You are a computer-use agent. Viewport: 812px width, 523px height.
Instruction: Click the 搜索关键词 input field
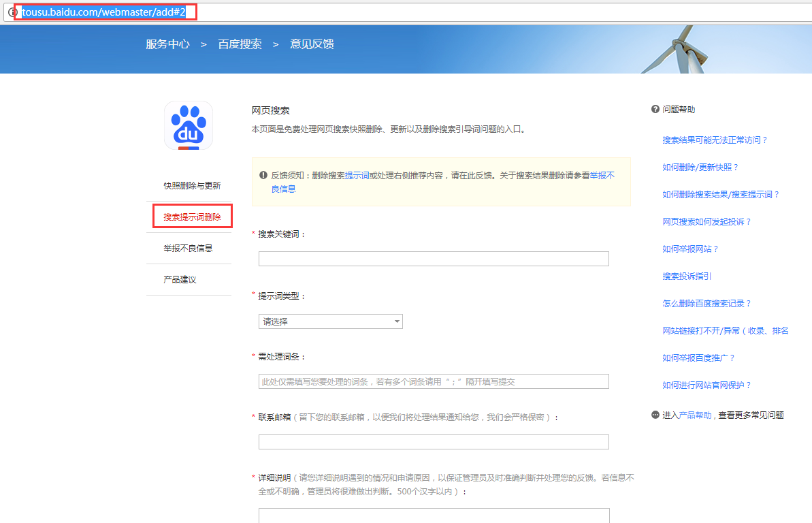click(434, 259)
